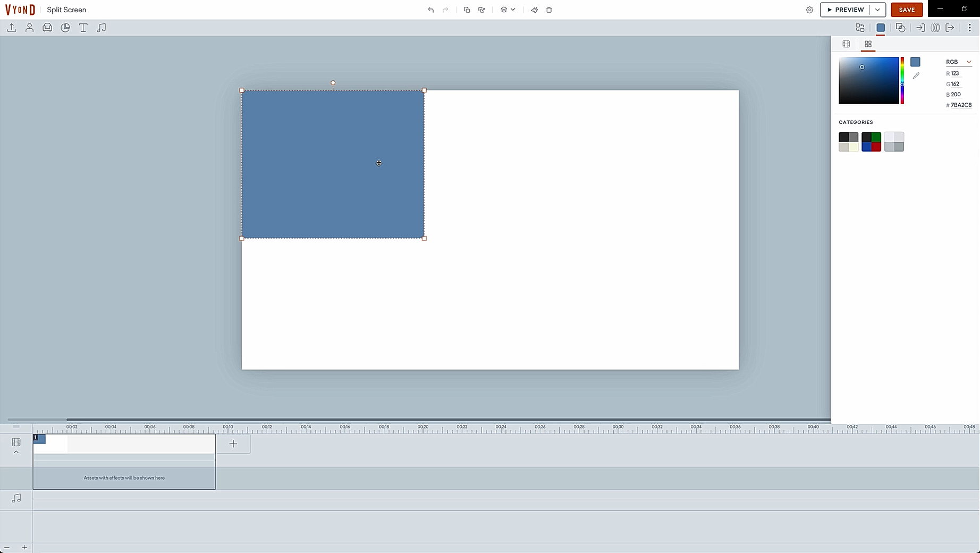Delete the selected asset with trash icon
Viewport: 980px width, 553px height.
[x=549, y=10]
